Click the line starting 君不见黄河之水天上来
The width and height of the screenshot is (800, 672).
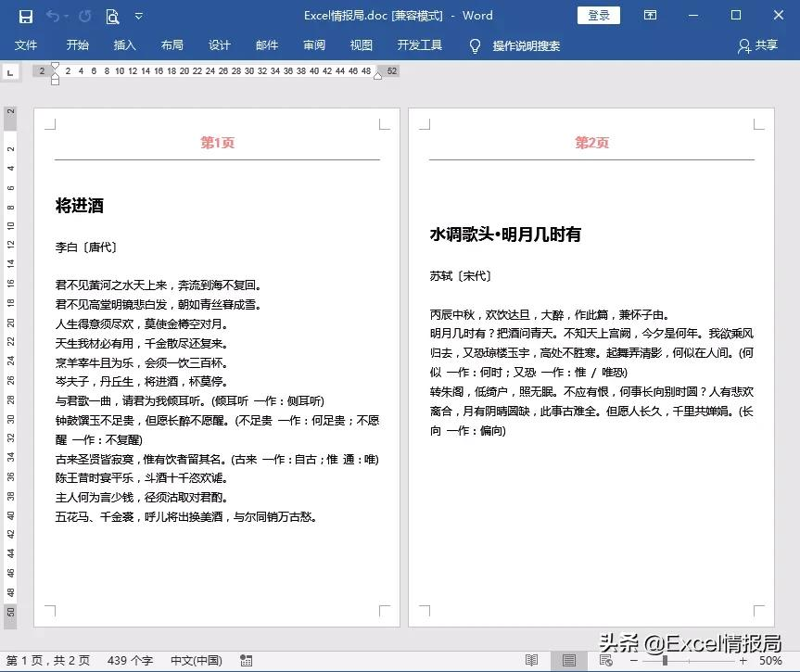(159, 285)
